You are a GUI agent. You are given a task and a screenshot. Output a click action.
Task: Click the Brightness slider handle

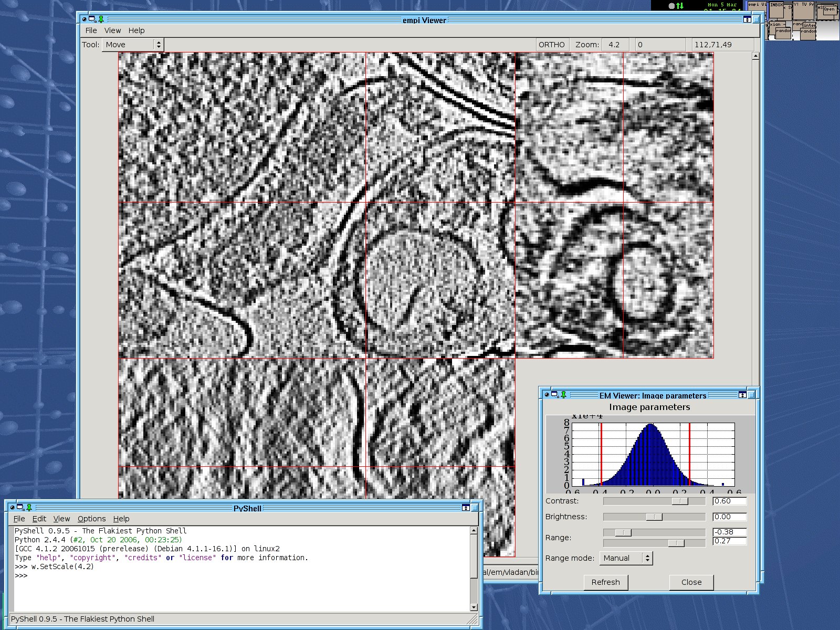click(x=654, y=517)
